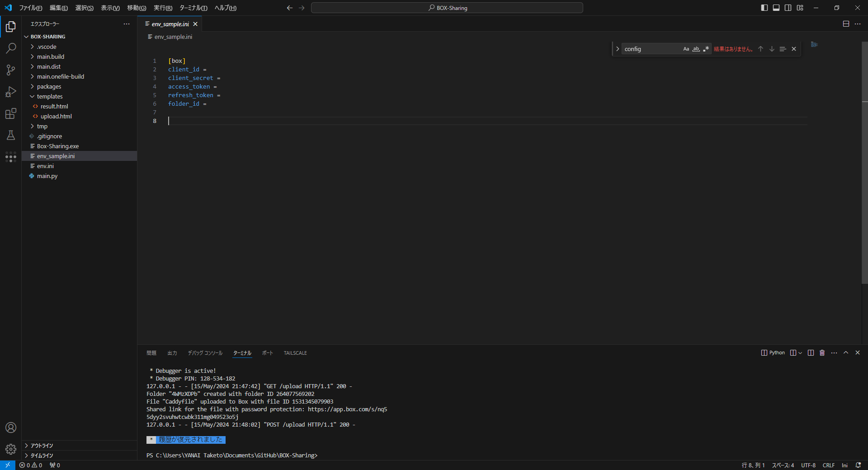The image size is (868, 470).
Task: Open the Search view in activity bar
Action: pos(11,48)
